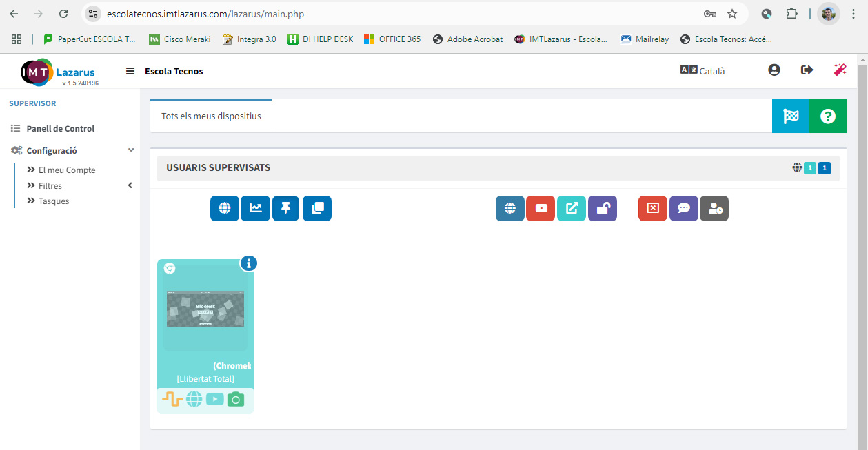Click the [Llibertat Total] label on the device card
This screenshot has width=868, height=450.
tap(205, 379)
